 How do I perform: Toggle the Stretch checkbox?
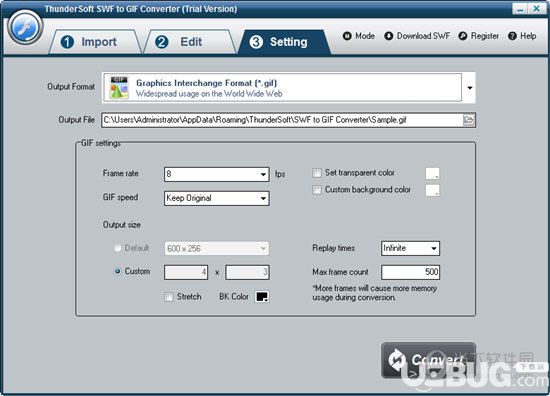pyautogui.click(x=169, y=297)
